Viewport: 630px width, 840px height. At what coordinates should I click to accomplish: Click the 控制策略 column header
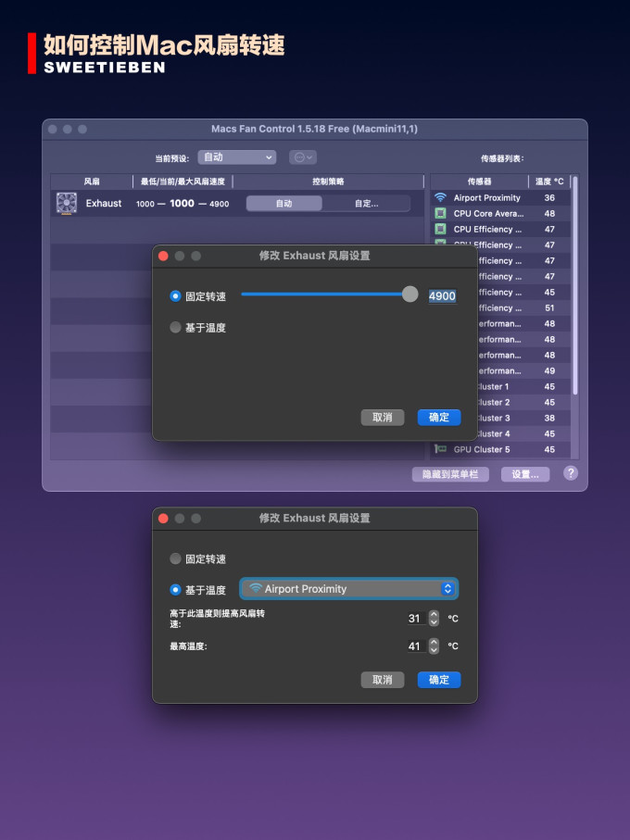pos(328,182)
